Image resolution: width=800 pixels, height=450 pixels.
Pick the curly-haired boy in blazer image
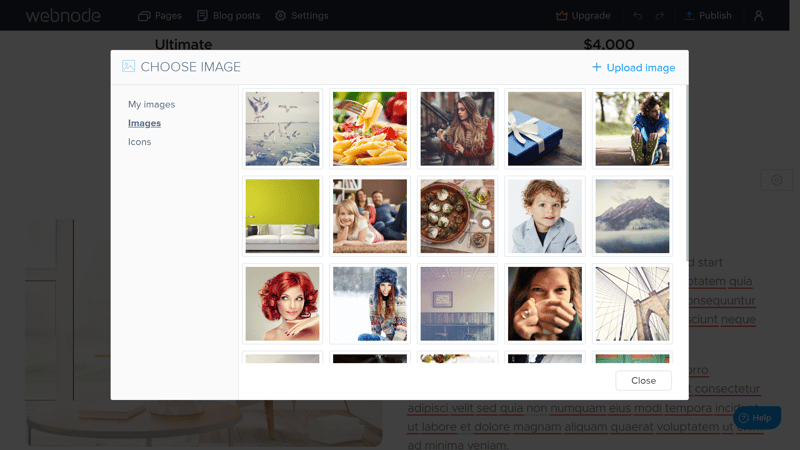(545, 216)
